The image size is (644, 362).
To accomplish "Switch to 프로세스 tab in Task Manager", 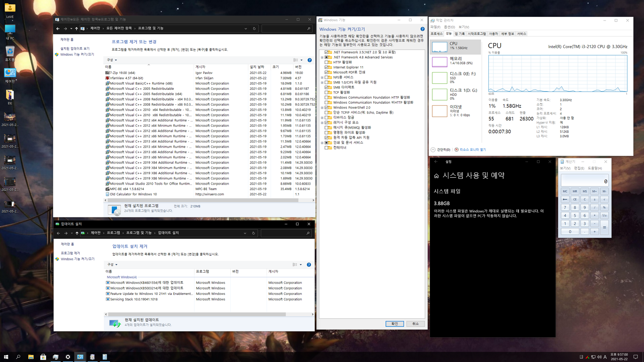I will coord(437,34).
